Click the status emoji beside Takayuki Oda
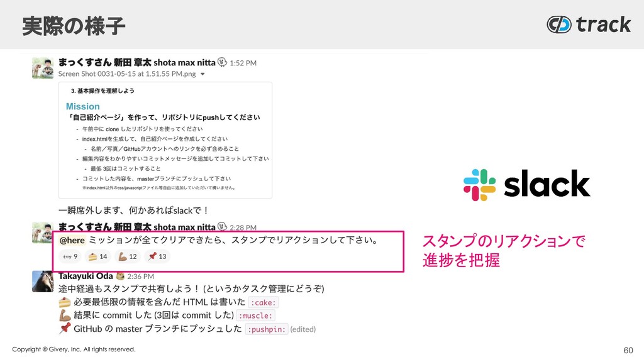Viewport: 644px width, 362px height. point(120,277)
